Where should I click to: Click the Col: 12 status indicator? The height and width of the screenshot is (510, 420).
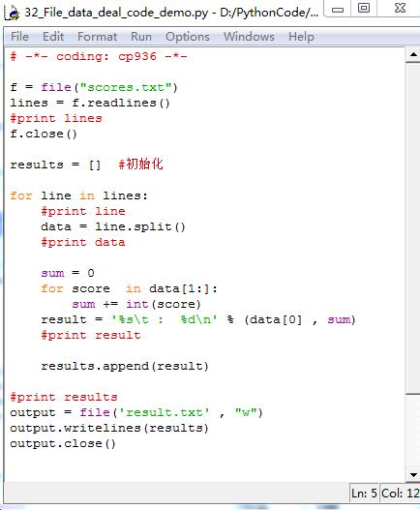[x=400, y=494]
